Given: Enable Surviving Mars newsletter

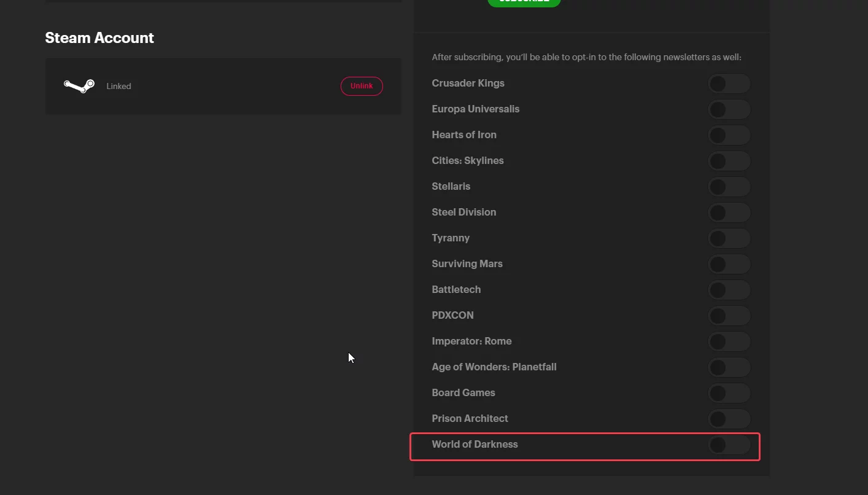Looking at the screenshot, I should pyautogui.click(x=729, y=264).
